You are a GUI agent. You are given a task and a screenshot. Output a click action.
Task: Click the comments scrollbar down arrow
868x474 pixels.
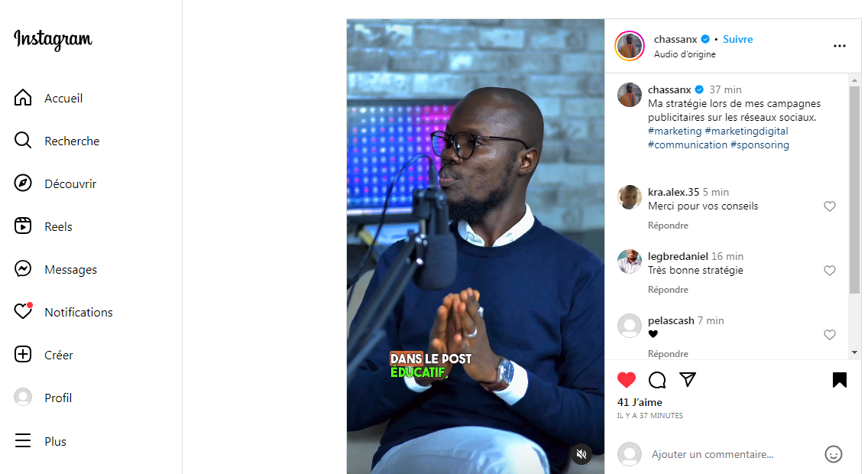854,352
